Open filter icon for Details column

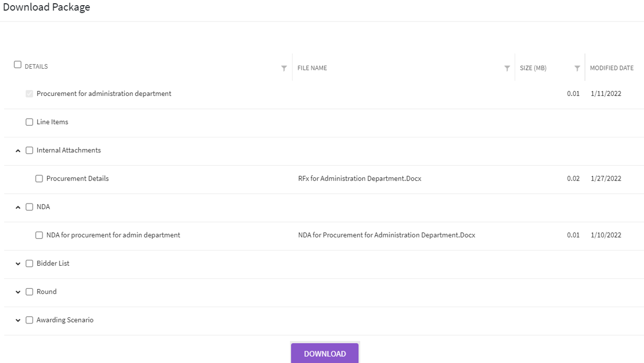(284, 68)
